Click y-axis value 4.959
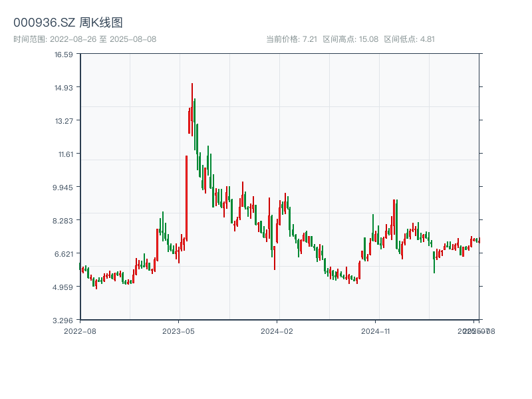Viewport: 532px width, 399px height. pos(63,287)
